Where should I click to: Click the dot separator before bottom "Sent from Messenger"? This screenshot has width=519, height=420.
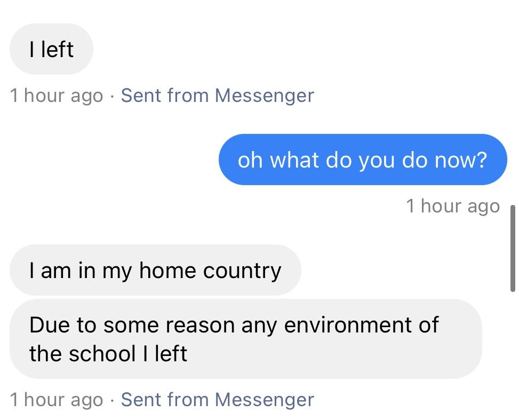[112, 400]
